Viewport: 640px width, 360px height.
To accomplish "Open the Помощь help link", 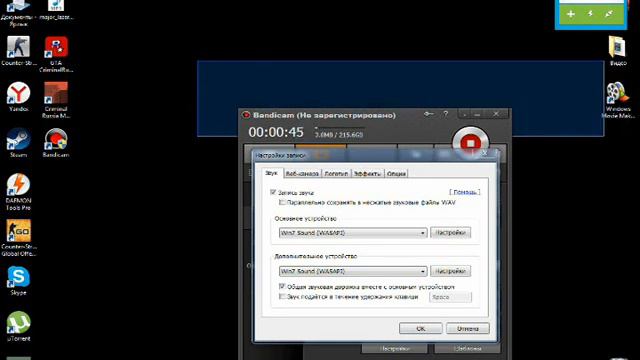I will coord(464,192).
